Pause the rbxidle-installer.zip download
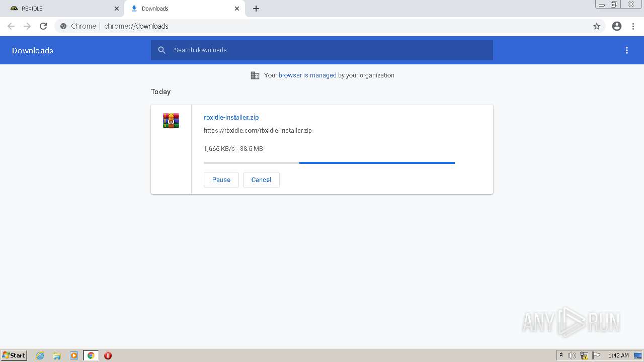 [221, 180]
